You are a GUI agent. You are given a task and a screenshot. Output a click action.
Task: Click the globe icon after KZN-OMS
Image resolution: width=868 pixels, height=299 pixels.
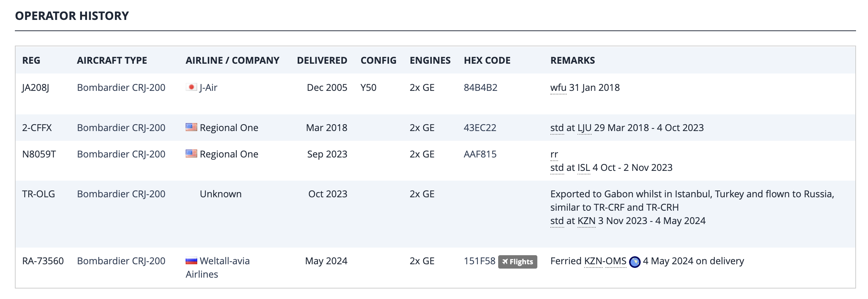tap(635, 262)
